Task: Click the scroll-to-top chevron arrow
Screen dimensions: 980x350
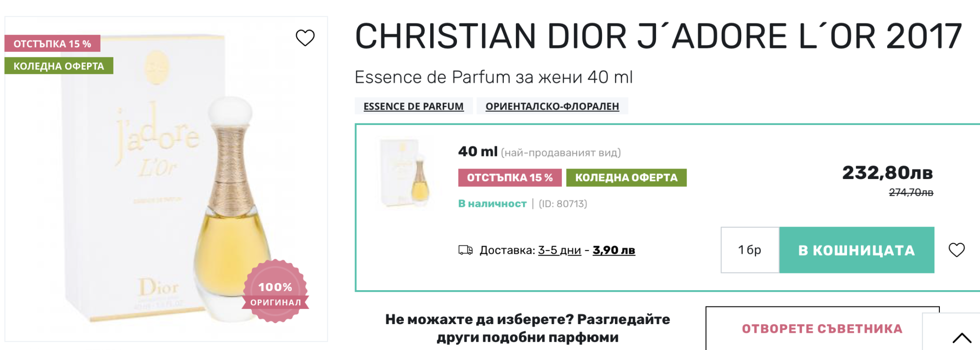Action: point(961,338)
